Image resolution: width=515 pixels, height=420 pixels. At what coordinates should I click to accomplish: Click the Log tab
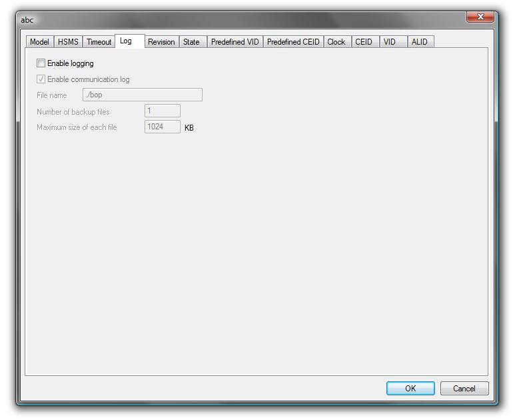126,41
